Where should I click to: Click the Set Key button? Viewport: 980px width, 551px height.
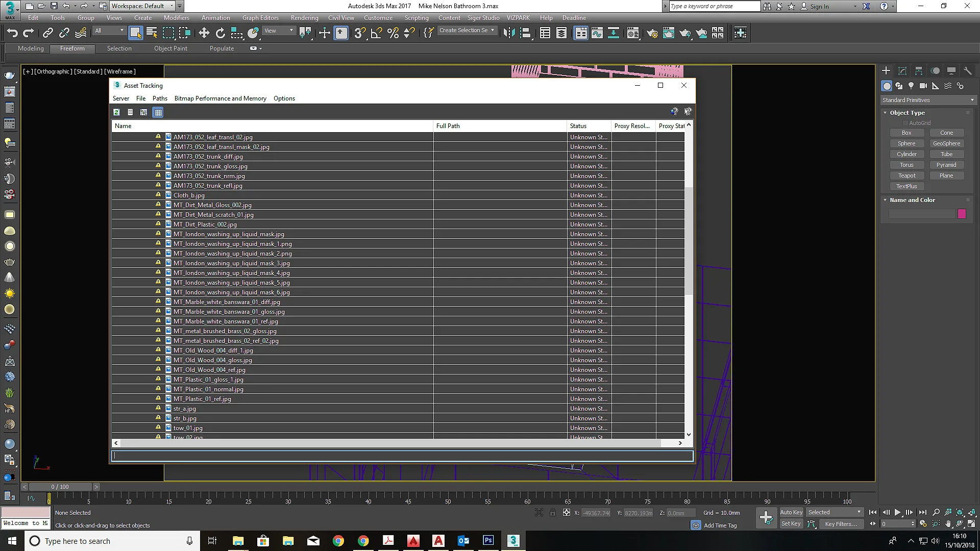tap(791, 524)
